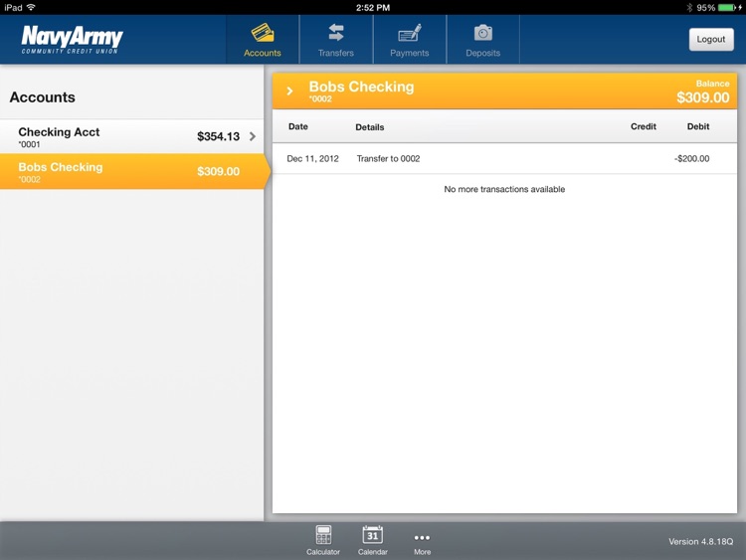Open the Calendar tool
Viewport: 746px width, 560px height.
click(373, 540)
